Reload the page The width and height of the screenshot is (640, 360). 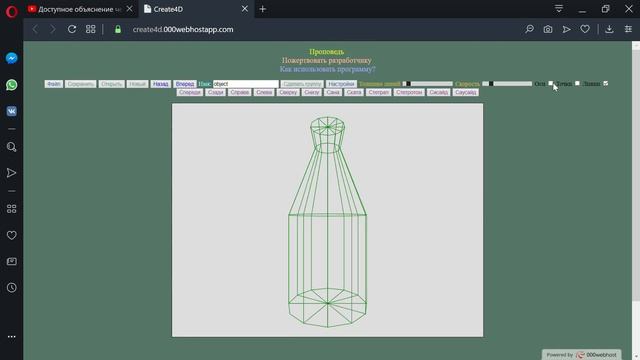click(x=72, y=29)
